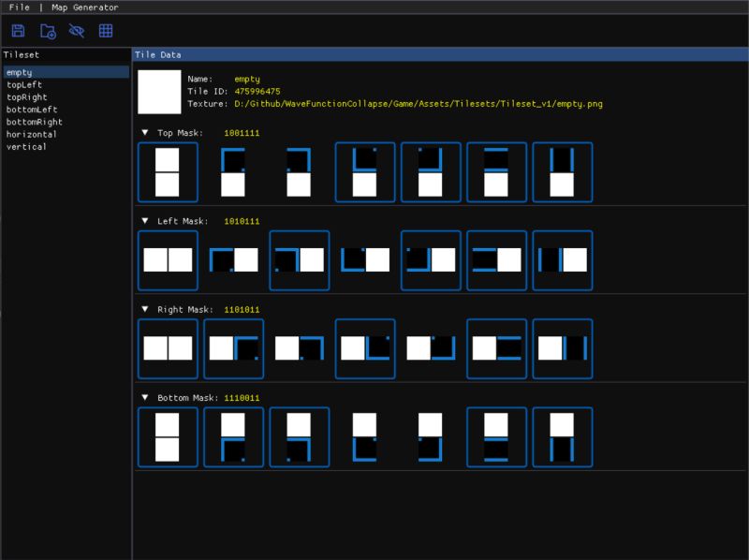Toggle topRight corner neighbor in Bottom Mask
The width and height of the screenshot is (749, 560).
click(x=300, y=437)
